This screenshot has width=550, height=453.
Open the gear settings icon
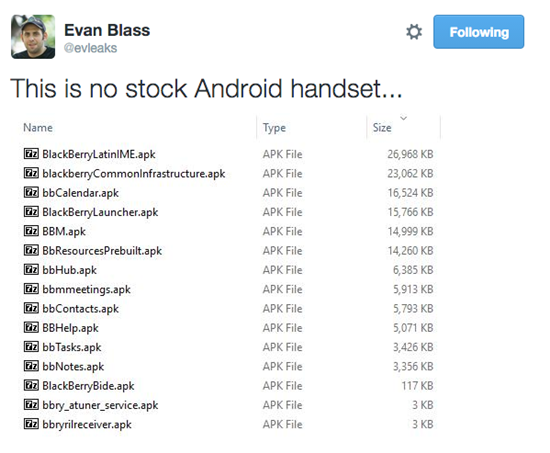[414, 32]
